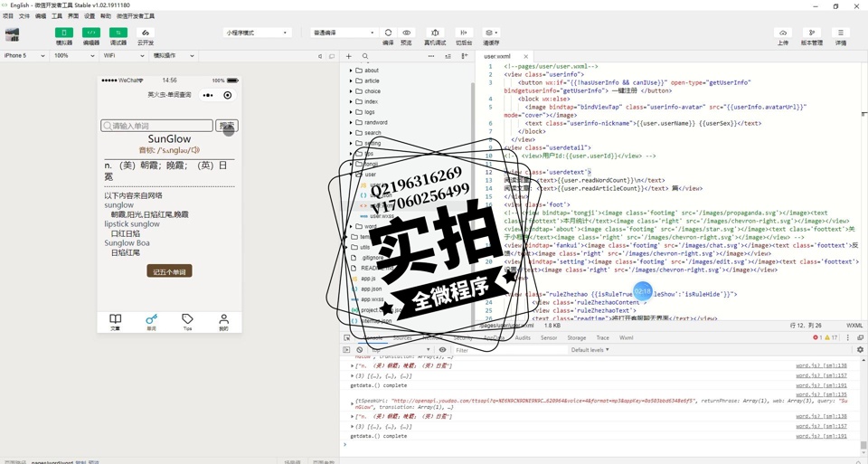Toggle the 调试器 debugger panel button
The width and height of the screenshot is (868, 464).
[118, 33]
